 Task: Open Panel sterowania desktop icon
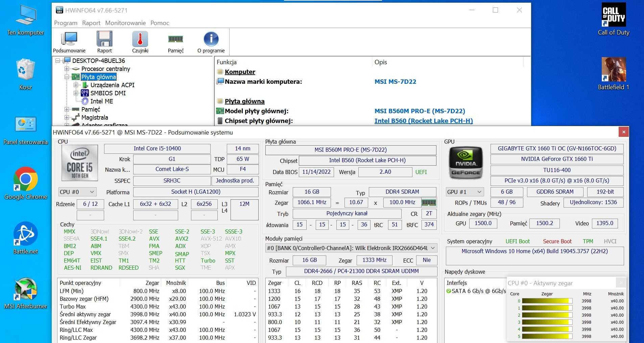coord(26,130)
